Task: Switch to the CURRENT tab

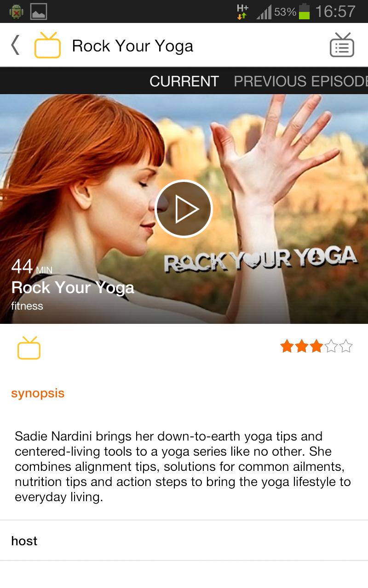Action: point(184,81)
